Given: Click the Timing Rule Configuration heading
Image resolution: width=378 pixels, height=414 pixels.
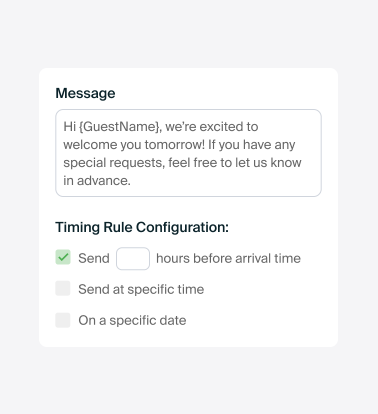Looking at the screenshot, I should pos(142,227).
